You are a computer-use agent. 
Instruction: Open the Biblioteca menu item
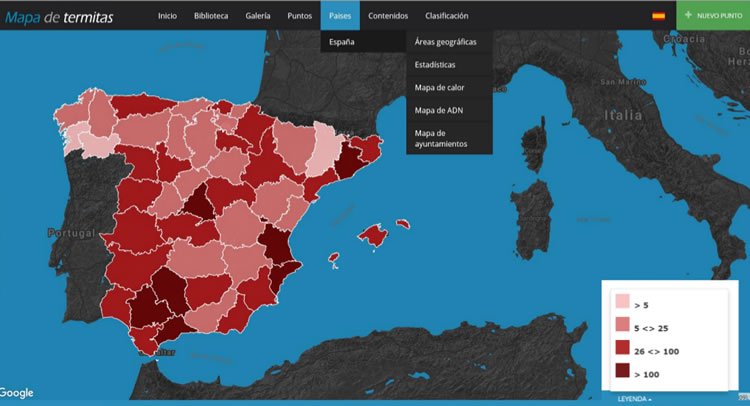tap(211, 16)
